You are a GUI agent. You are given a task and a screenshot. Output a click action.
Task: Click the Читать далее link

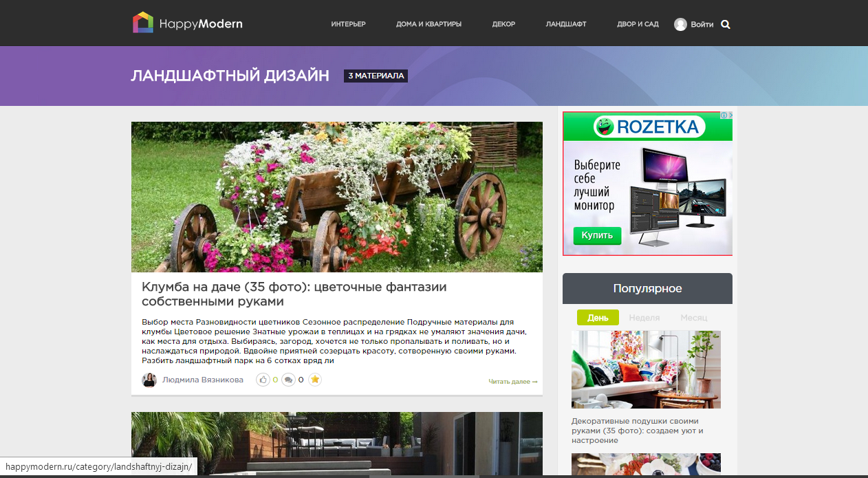(x=512, y=381)
